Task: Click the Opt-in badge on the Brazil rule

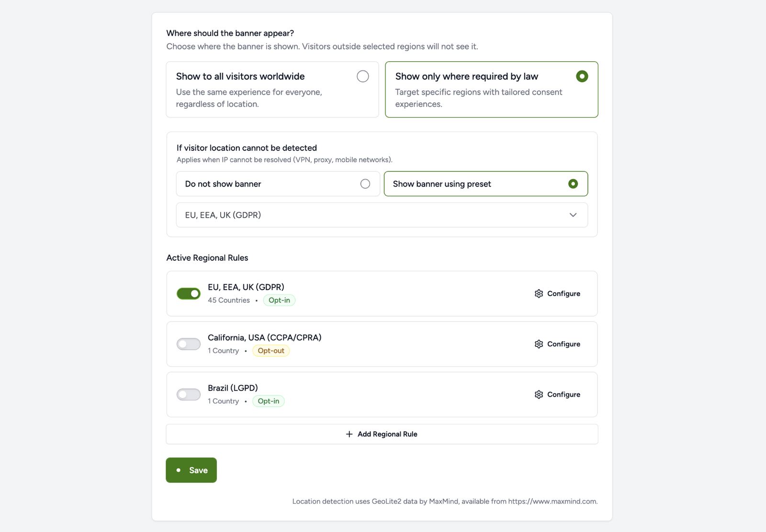Action: (x=268, y=401)
